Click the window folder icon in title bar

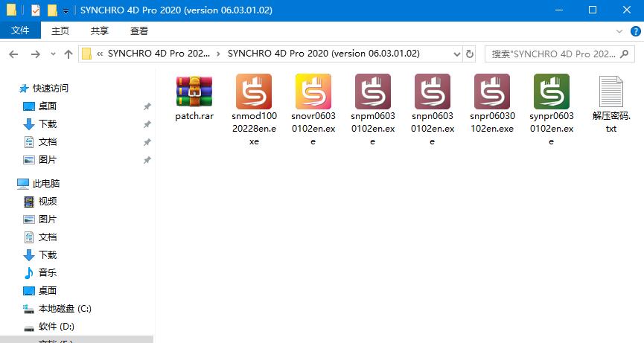[x=11, y=10]
